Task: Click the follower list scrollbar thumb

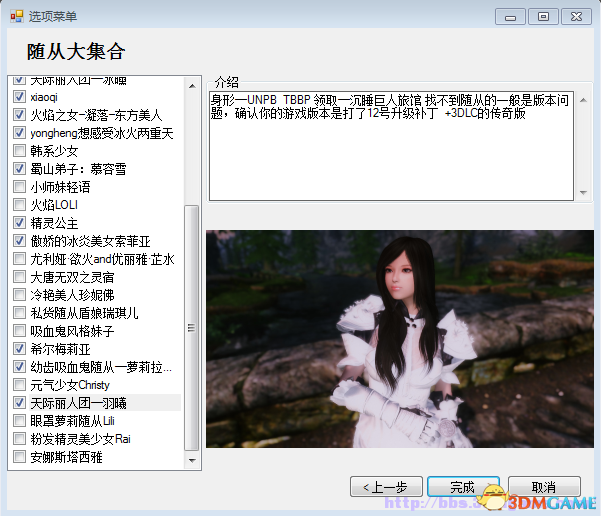Action: (191, 328)
